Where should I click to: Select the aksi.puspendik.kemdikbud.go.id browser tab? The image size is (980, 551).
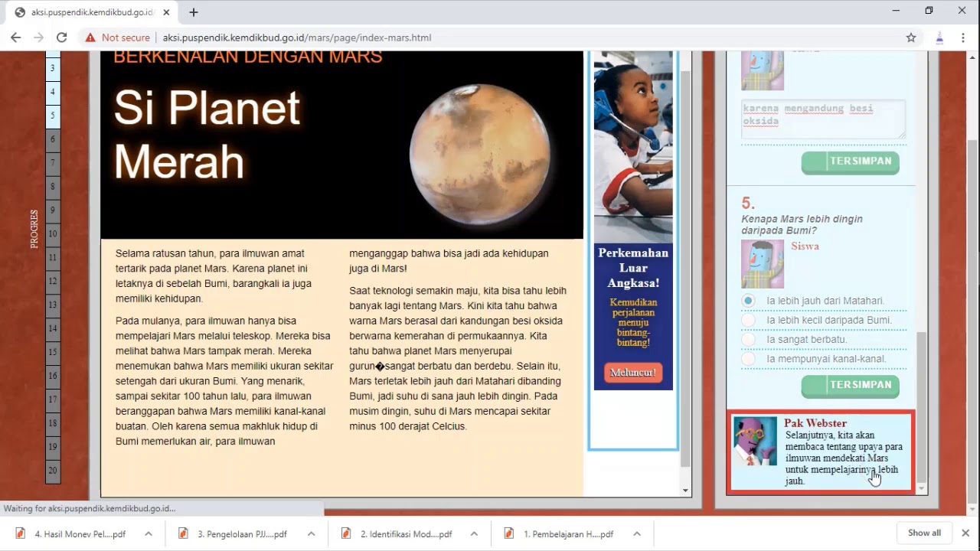click(92, 12)
